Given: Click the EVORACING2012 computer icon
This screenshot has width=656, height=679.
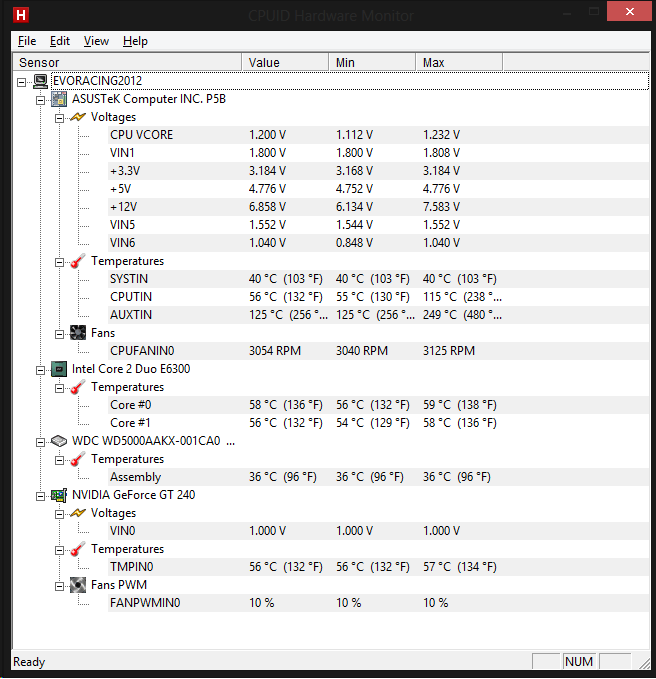Looking at the screenshot, I should click(x=40, y=81).
